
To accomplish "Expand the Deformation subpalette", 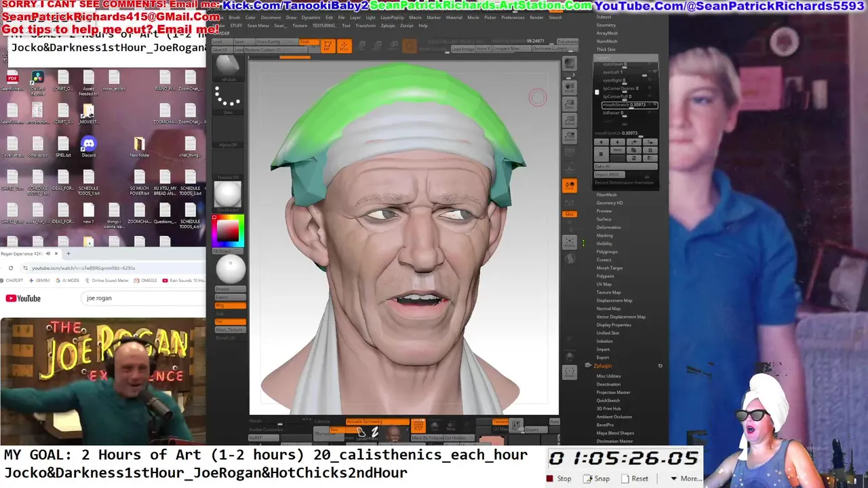I will 608,227.
